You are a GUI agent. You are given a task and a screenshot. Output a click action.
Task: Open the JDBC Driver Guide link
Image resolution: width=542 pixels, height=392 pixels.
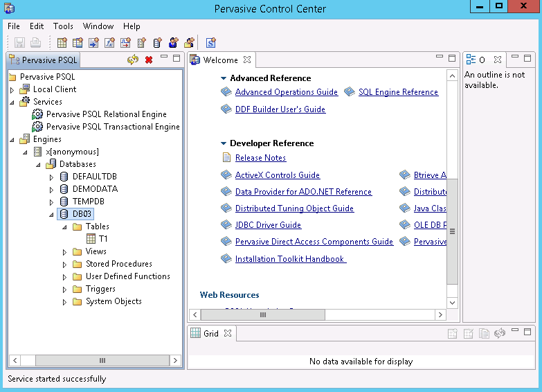(x=268, y=225)
